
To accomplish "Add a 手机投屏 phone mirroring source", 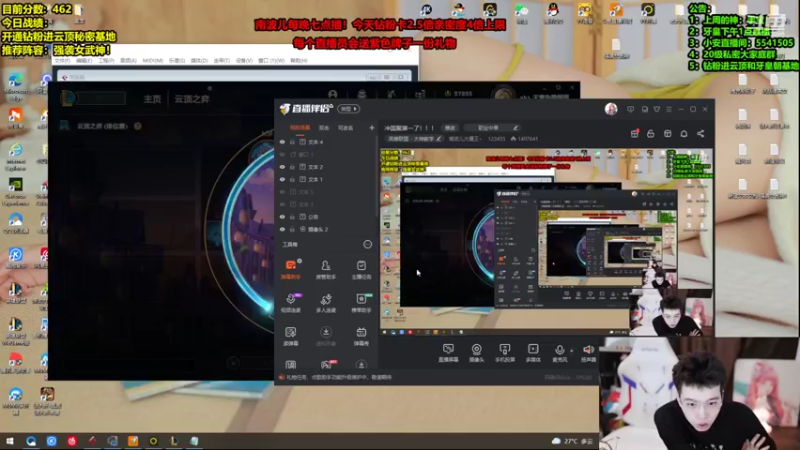I will tap(504, 353).
